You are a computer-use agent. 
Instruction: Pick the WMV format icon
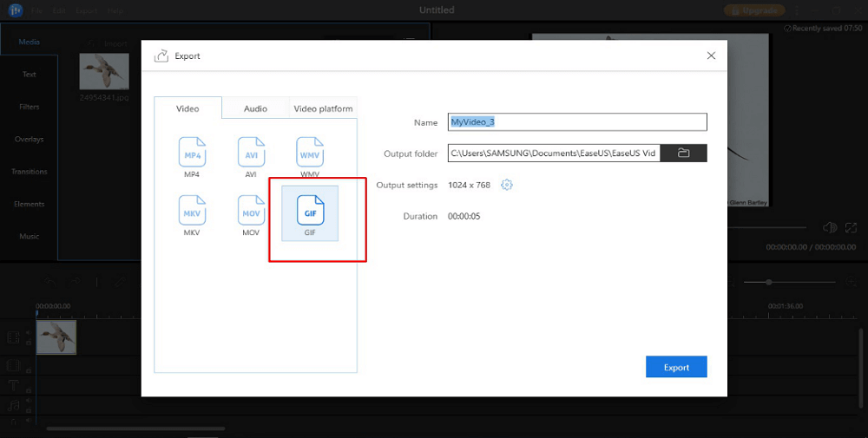310,153
